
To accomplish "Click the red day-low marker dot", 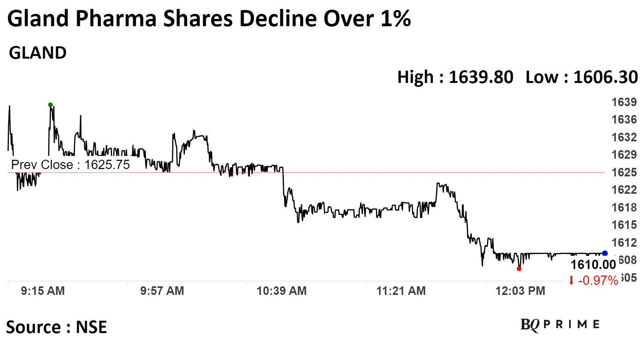I will tap(519, 269).
